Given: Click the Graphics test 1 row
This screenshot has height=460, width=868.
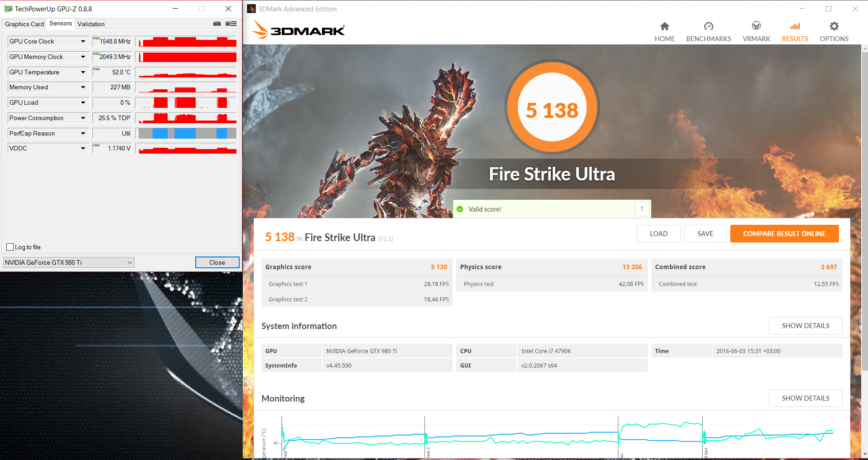Looking at the screenshot, I should coord(357,284).
